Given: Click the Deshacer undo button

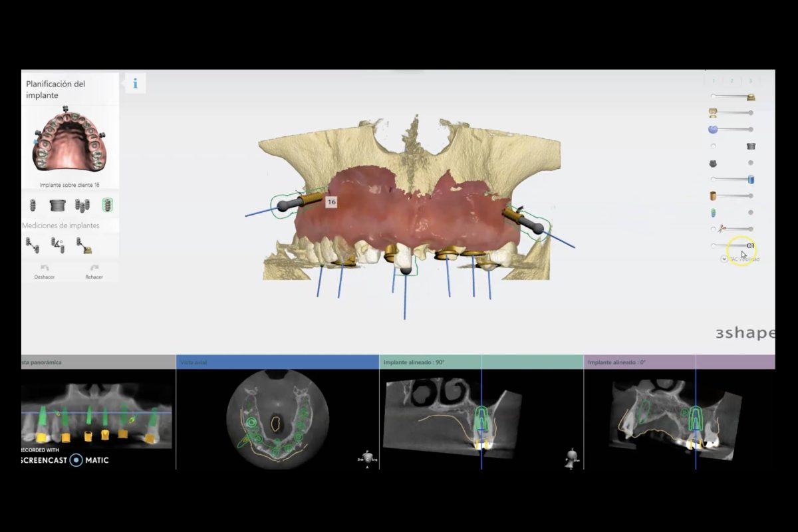Looking at the screenshot, I should click(x=45, y=271).
